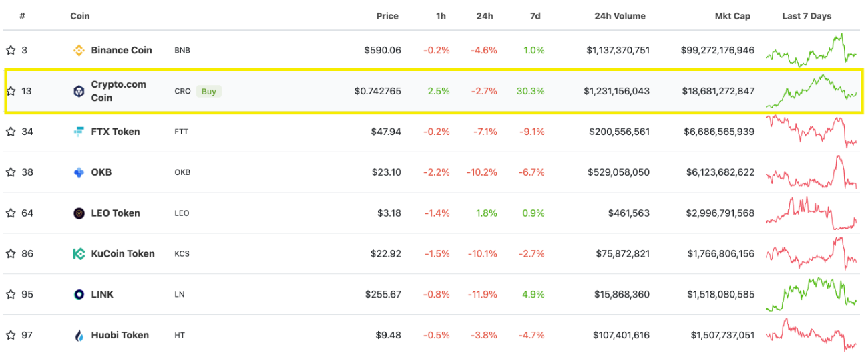Screen dimensions: 868x355
Task: Favorite Binance Coin with the star
Action: [x=11, y=50]
